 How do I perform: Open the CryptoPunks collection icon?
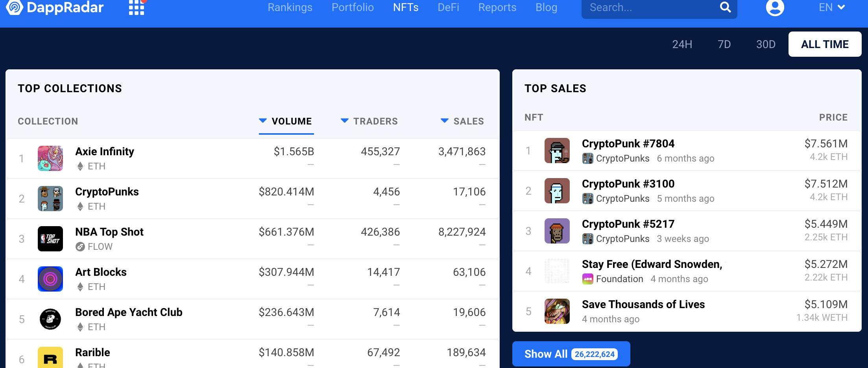(50, 199)
